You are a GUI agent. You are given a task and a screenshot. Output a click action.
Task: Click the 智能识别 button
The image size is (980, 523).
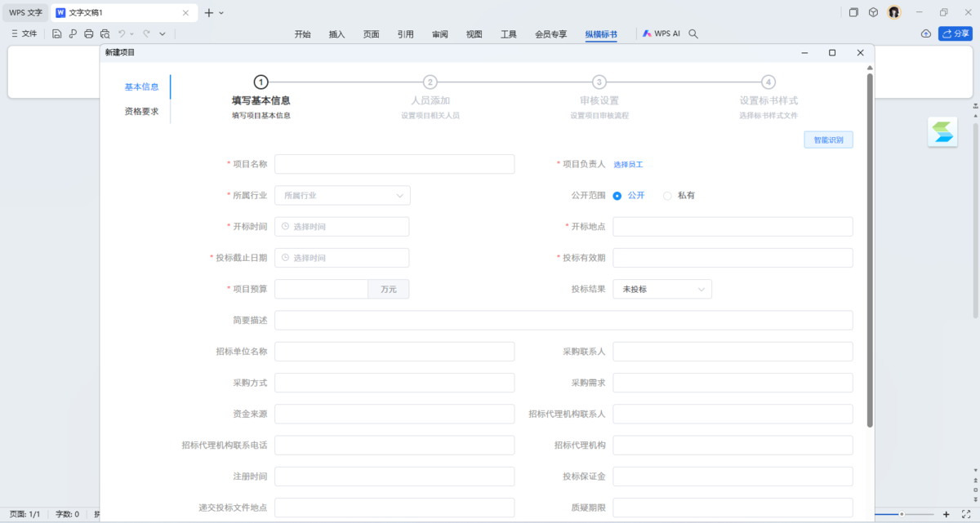point(828,139)
